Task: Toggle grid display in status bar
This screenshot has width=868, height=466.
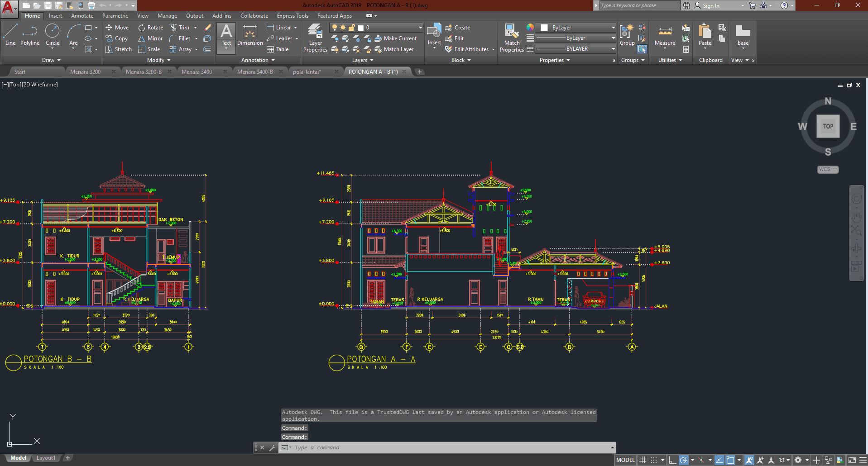Action: 643,460
